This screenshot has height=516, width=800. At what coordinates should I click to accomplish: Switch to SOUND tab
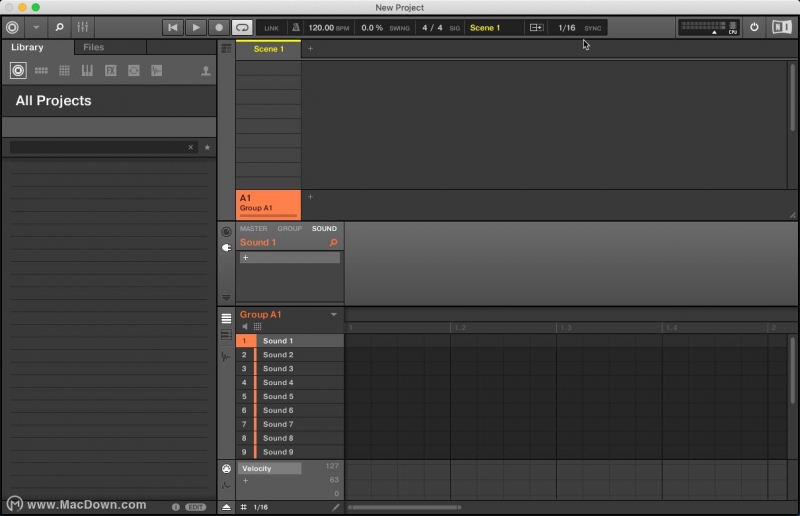(324, 229)
